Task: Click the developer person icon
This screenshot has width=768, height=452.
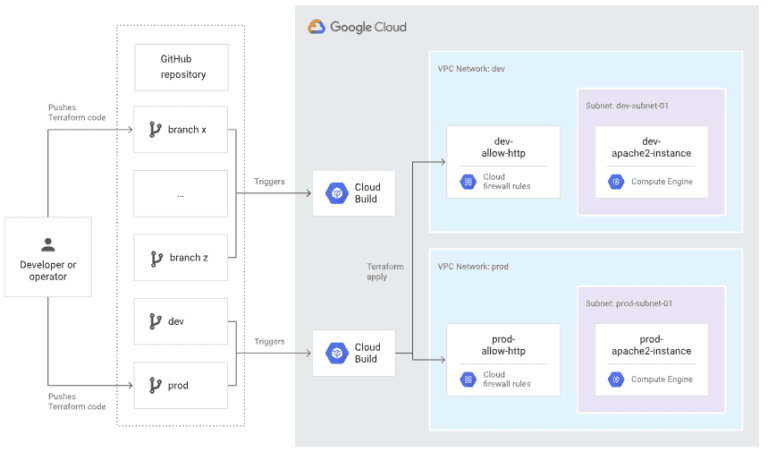Action: pos(48,244)
